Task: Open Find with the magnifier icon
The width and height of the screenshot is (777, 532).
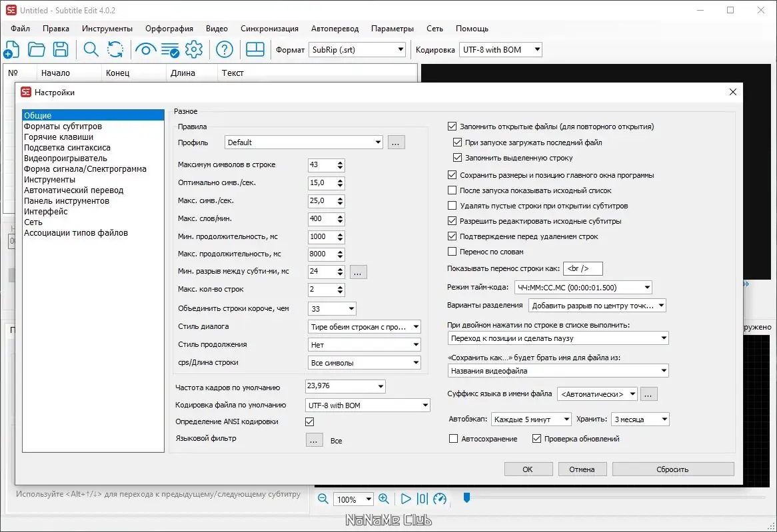Action: pyautogui.click(x=91, y=49)
